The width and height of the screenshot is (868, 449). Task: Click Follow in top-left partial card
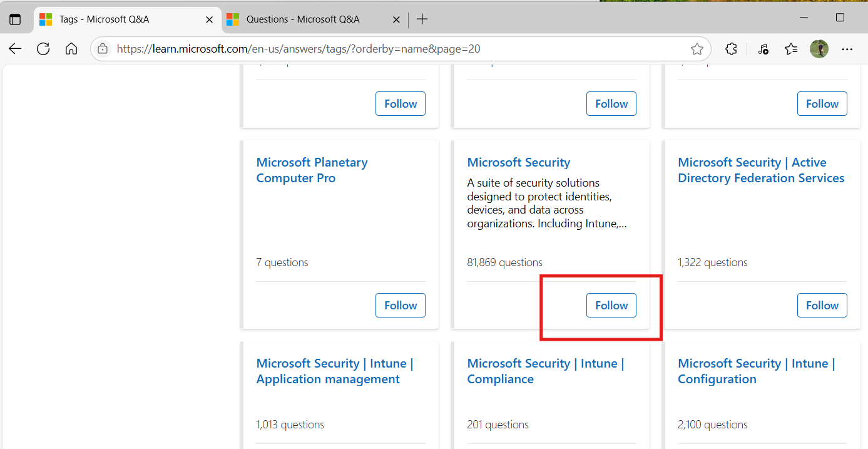(401, 104)
